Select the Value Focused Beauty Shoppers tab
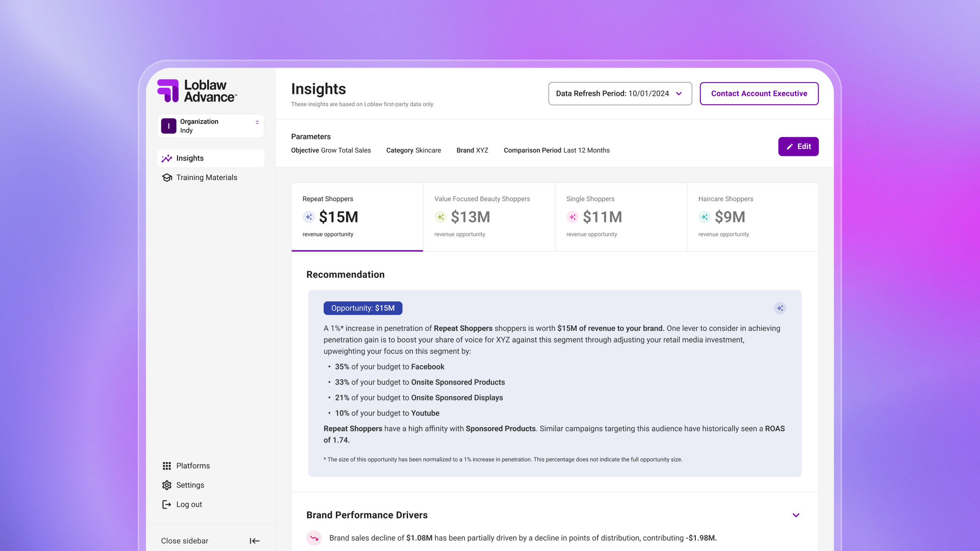980x551 pixels. (488, 217)
